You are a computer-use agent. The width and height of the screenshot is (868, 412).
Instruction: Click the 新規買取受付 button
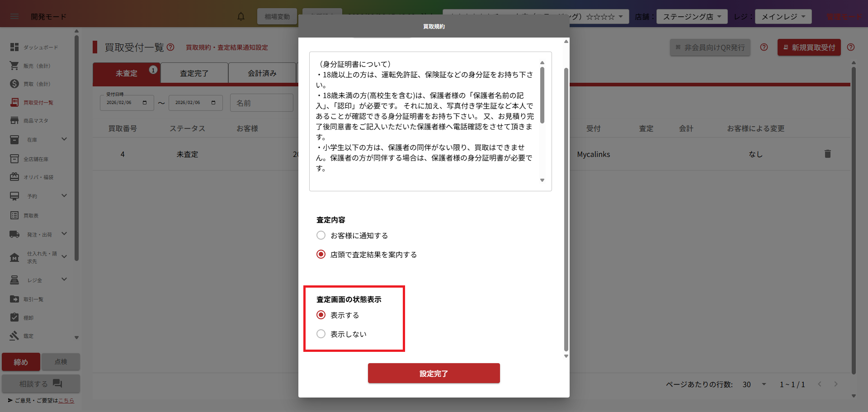(x=809, y=47)
